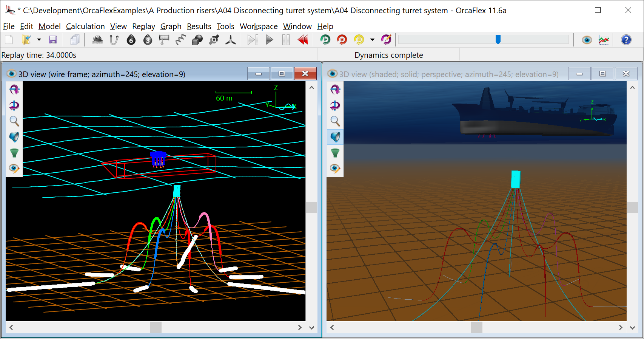Expand the replay options dropdown arrow
The width and height of the screenshot is (644, 339).
pos(372,40)
